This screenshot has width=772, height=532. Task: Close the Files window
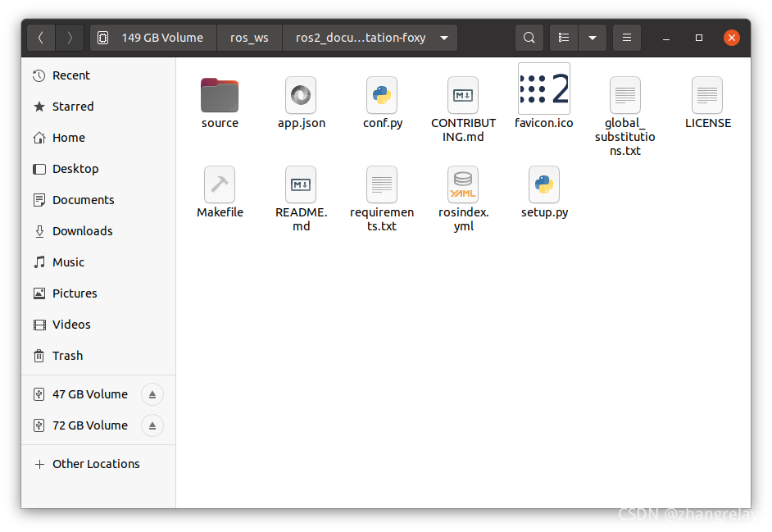tap(732, 38)
